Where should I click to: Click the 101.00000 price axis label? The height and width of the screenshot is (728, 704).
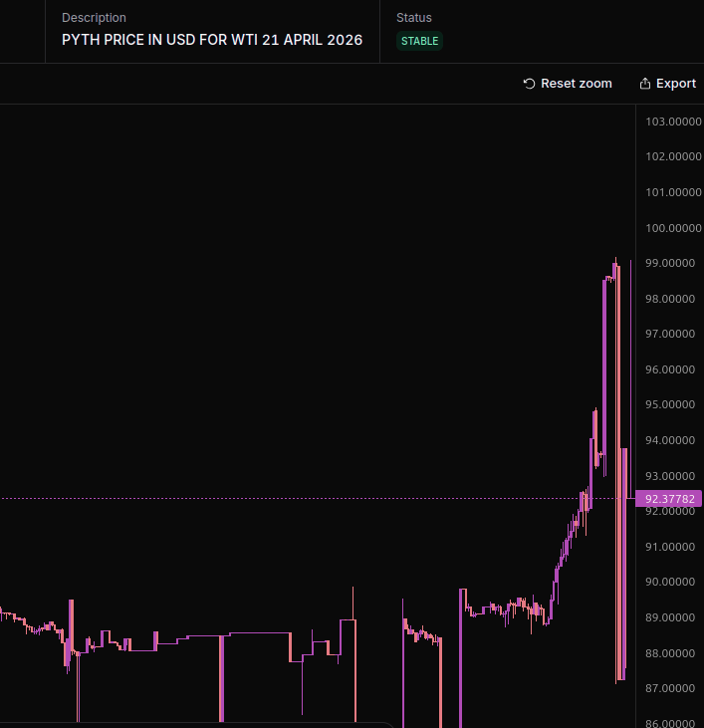pos(673,192)
